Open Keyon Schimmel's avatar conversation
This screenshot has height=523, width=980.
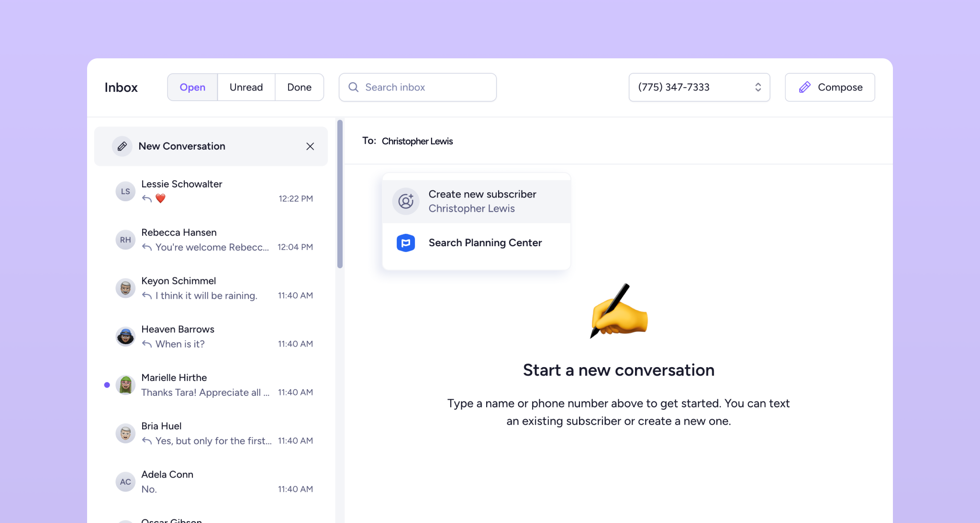click(x=125, y=288)
